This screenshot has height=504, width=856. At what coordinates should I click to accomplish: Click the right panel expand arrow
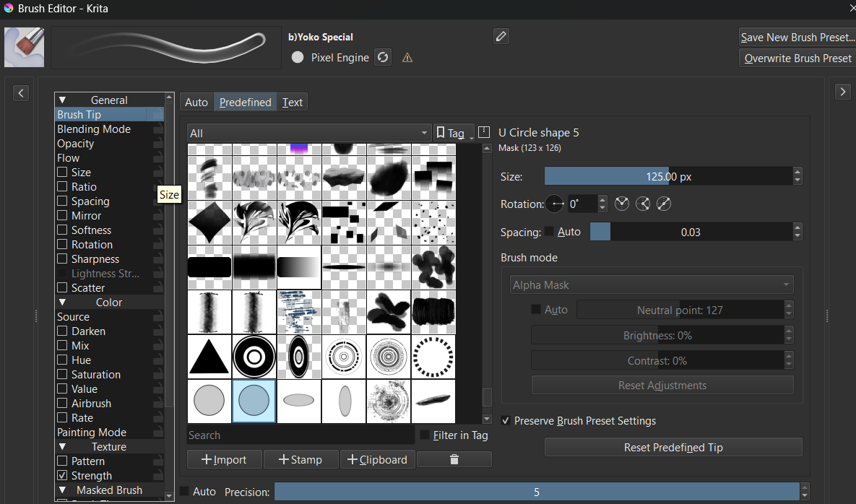tap(843, 91)
